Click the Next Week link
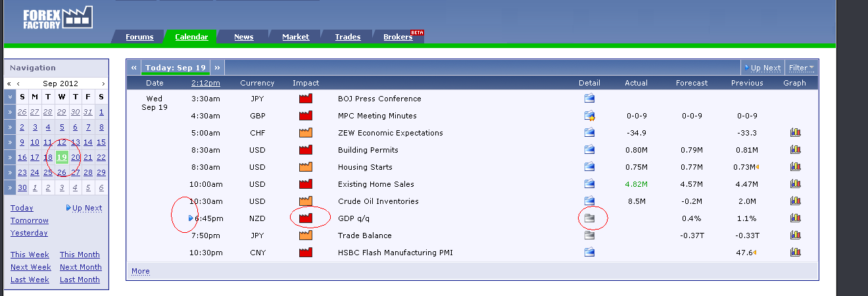The width and height of the screenshot is (868, 296). (x=31, y=267)
